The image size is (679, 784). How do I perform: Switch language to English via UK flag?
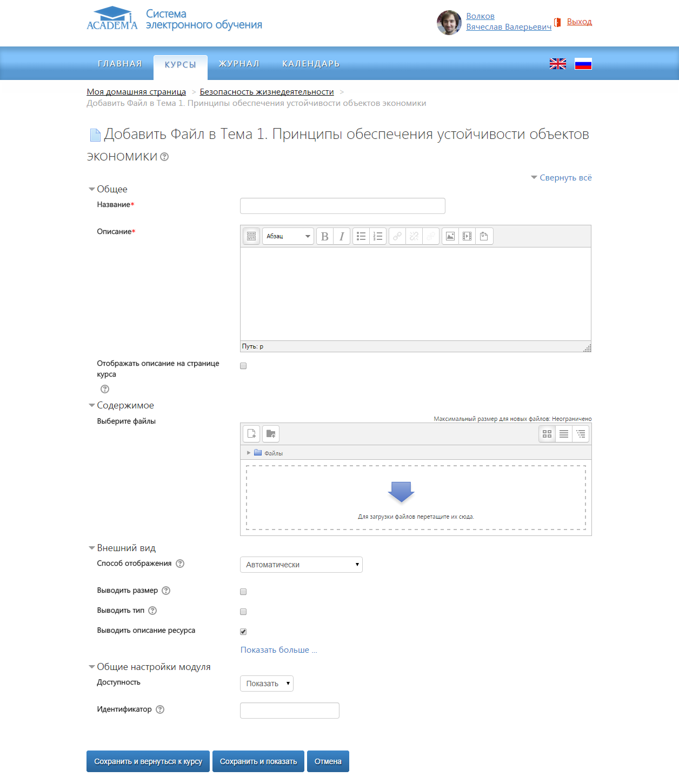[x=557, y=64]
